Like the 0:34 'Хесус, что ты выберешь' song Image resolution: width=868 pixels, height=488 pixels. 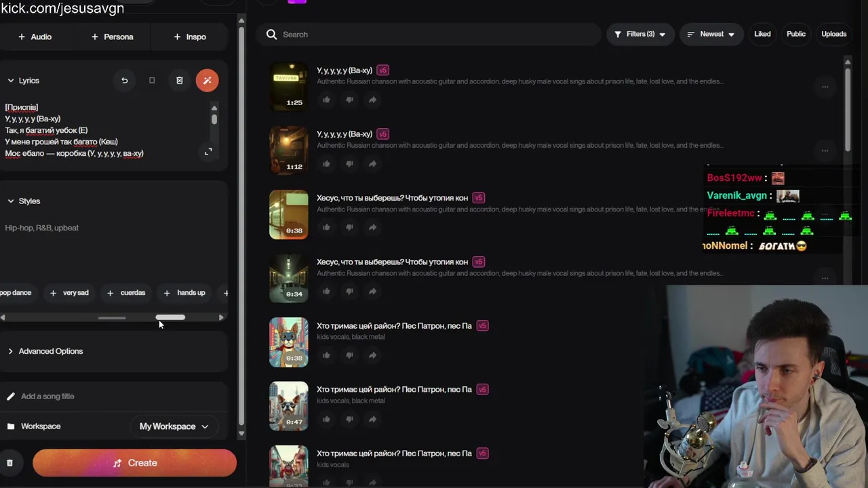tap(326, 291)
